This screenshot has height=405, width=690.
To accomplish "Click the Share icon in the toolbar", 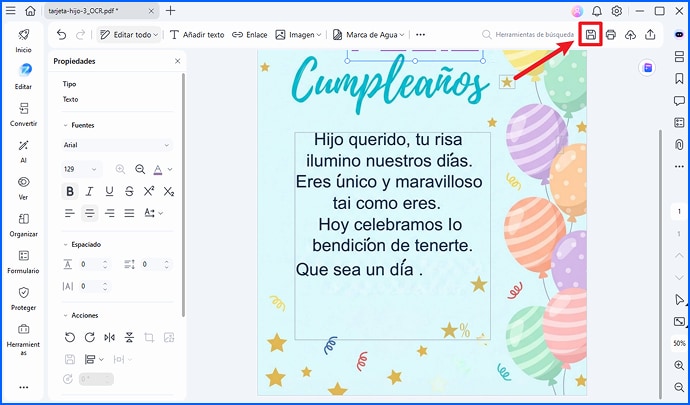I will tap(650, 34).
